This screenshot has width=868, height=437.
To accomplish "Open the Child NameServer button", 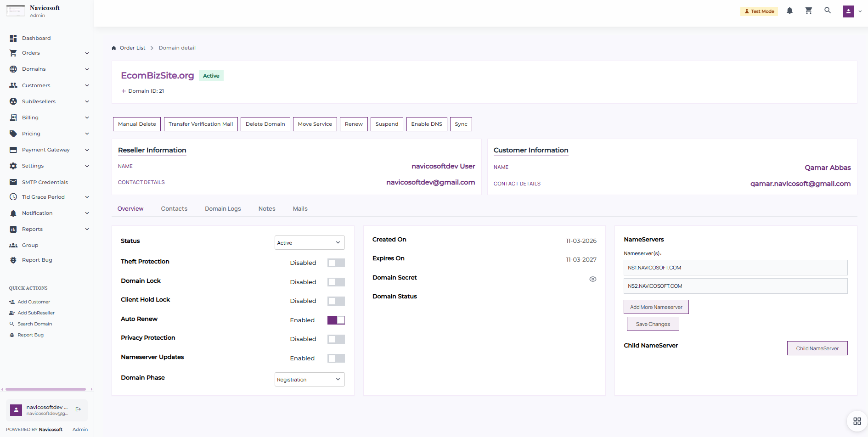I will point(817,348).
